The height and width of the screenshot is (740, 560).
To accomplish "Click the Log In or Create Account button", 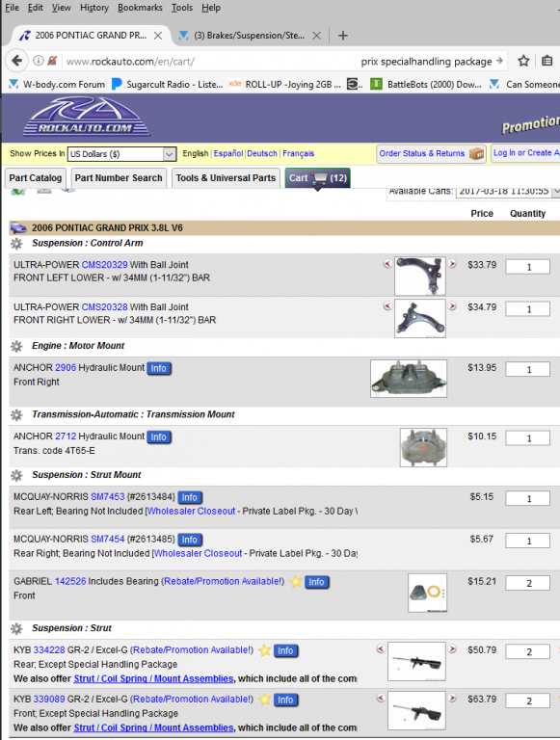I will pos(525,153).
